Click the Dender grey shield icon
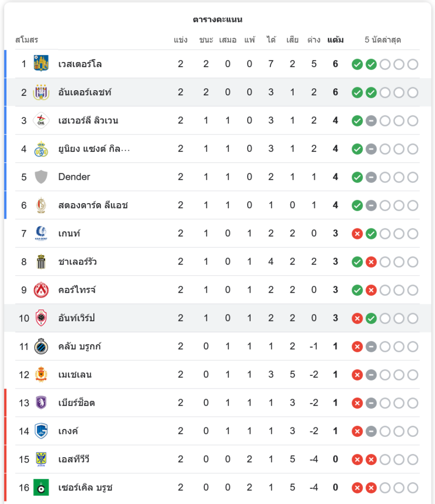The height and width of the screenshot is (504, 435). point(41,177)
